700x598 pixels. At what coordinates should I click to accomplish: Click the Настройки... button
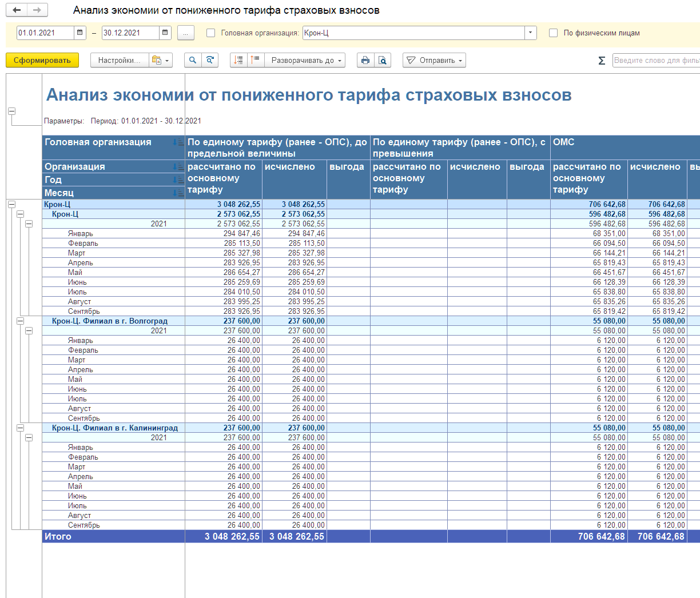pos(120,60)
